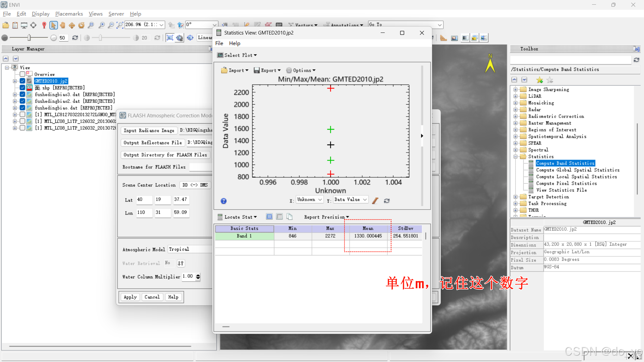Click the Zoom Out magnifier icon
Viewport: 644px width, 362px height.
coord(111,25)
